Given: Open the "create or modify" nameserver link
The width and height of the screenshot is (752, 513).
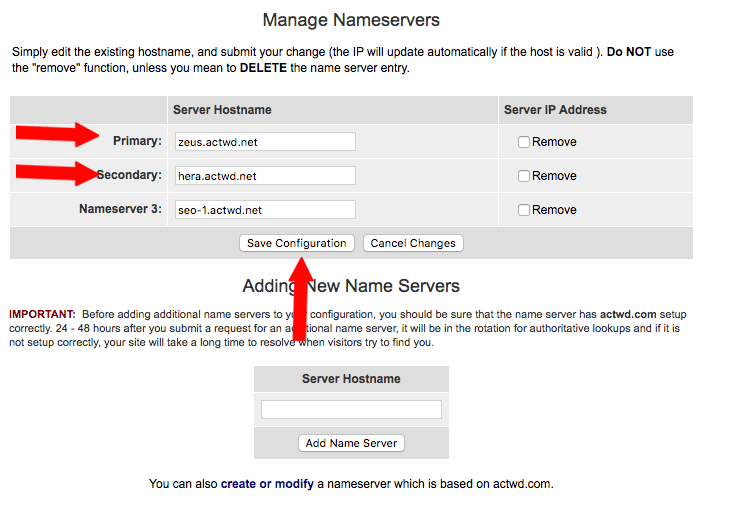Looking at the screenshot, I should (x=267, y=484).
